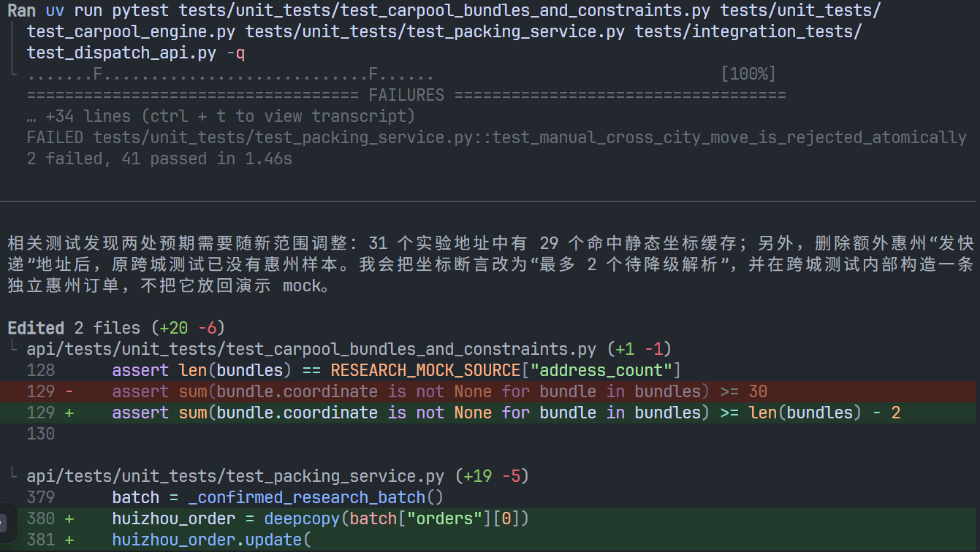Expand the "+34 lines" collapsed transcript line

pyautogui.click(x=221, y=116)
